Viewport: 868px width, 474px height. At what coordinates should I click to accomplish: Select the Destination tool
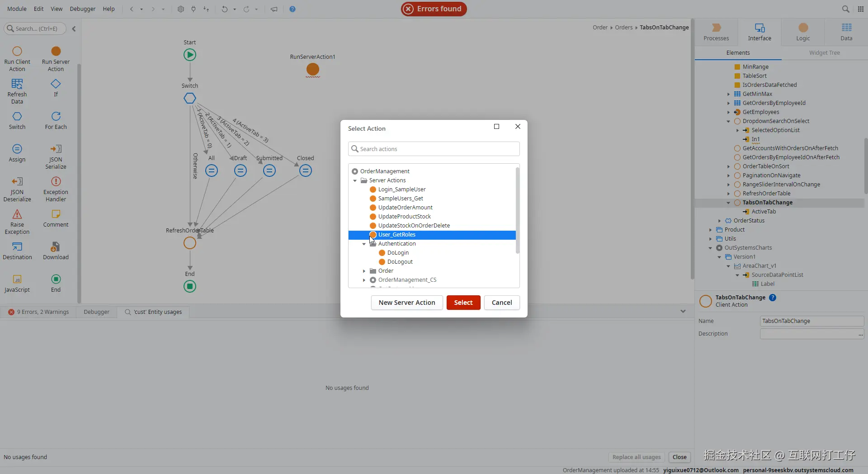[17, 251]
